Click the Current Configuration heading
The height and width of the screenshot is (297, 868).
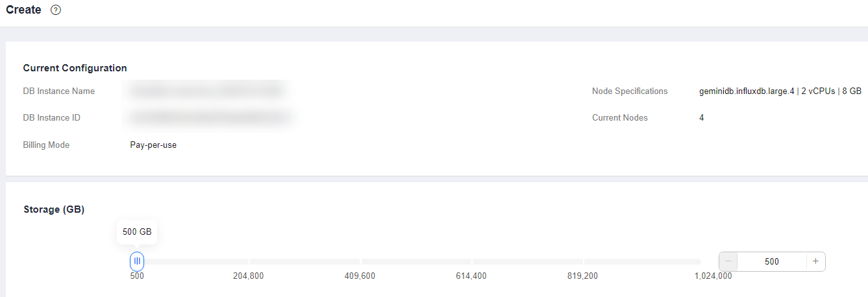pyautogui.click(x=75, y=68)
